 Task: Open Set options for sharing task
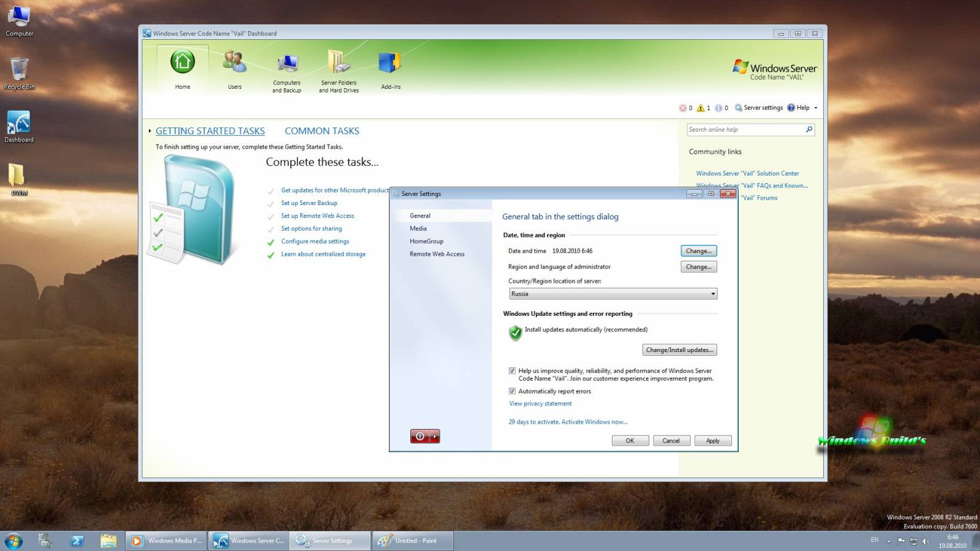click(312, 229)
